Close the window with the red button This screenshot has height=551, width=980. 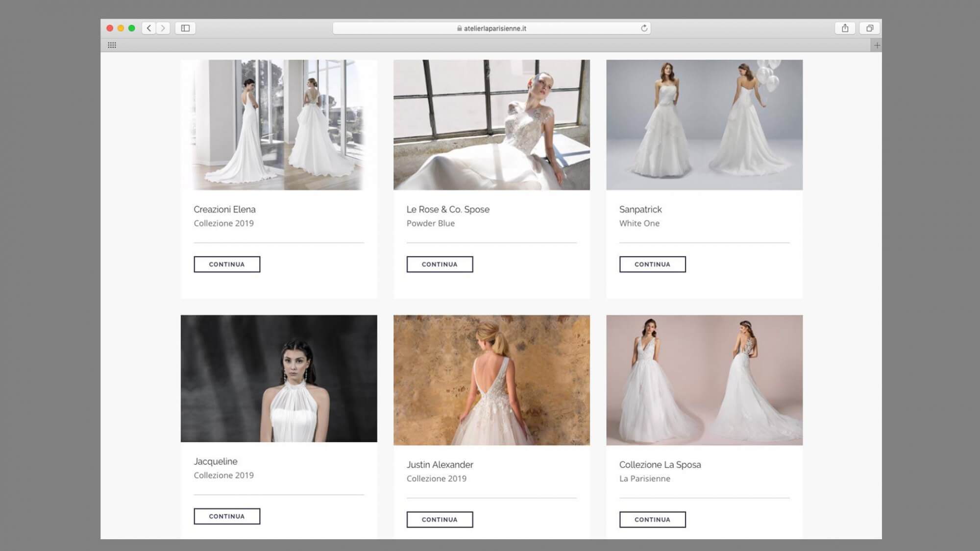(110, 28)
